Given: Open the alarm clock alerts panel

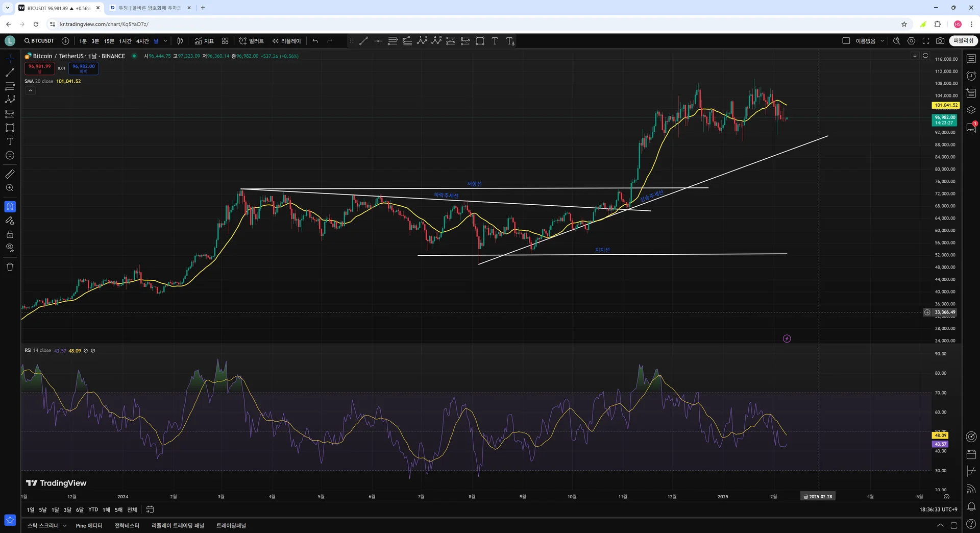Looking at the screenshot, I should [x=971, y=76].
